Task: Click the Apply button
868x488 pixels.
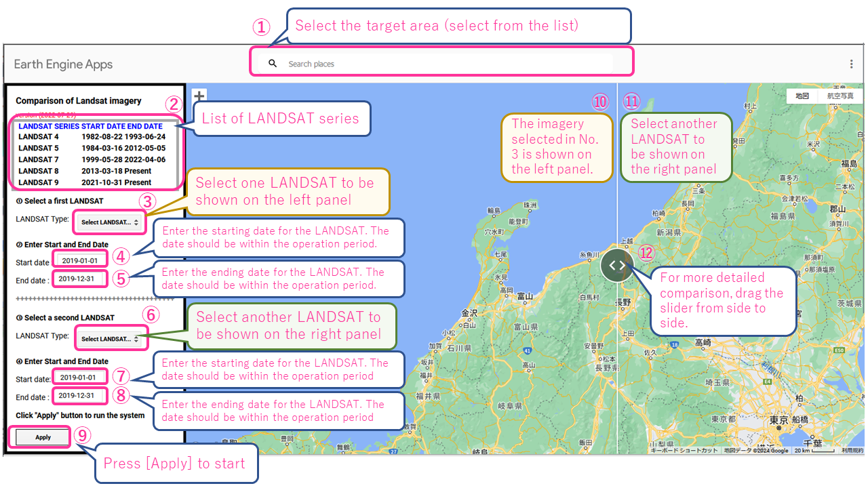Action: (43, 437)
